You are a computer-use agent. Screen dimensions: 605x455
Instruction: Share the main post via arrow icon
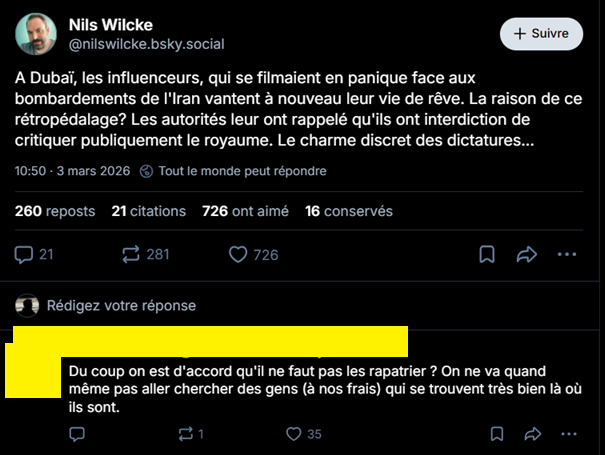pyautogui.click(x=527, y=255)
